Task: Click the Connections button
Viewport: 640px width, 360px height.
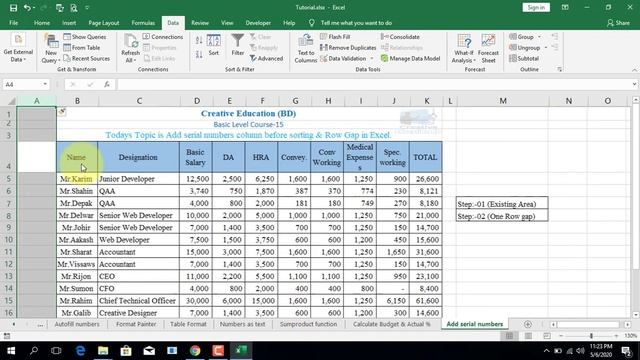Action: 163,37
